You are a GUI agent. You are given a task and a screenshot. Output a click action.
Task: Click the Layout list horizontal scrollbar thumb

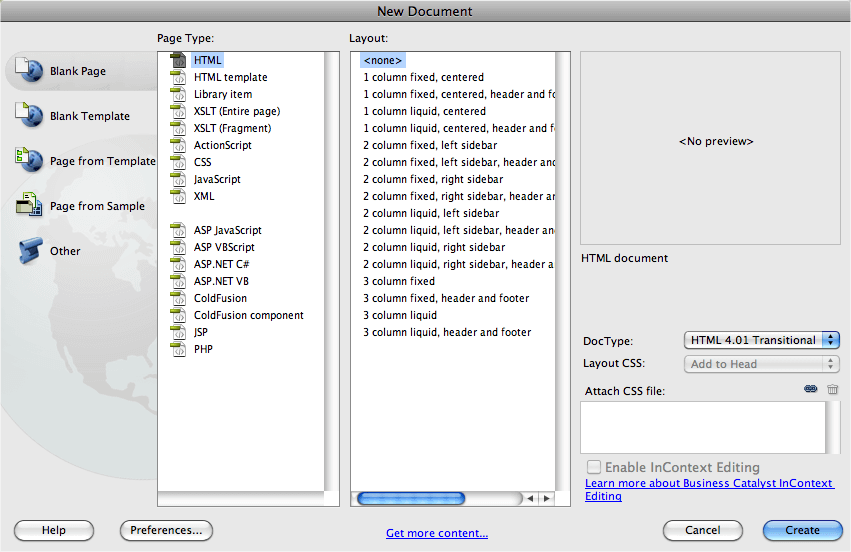pos(411,498)
